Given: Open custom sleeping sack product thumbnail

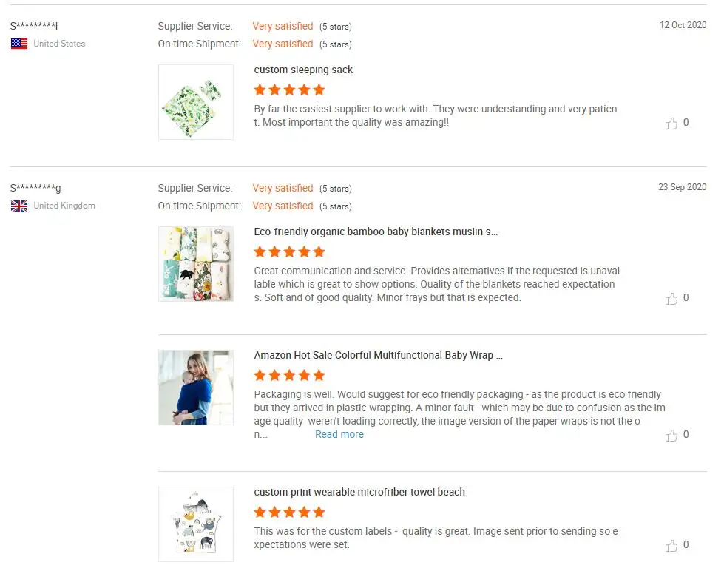Looking at the screenshot, I should pyautogui.click(x=196, y=102).
